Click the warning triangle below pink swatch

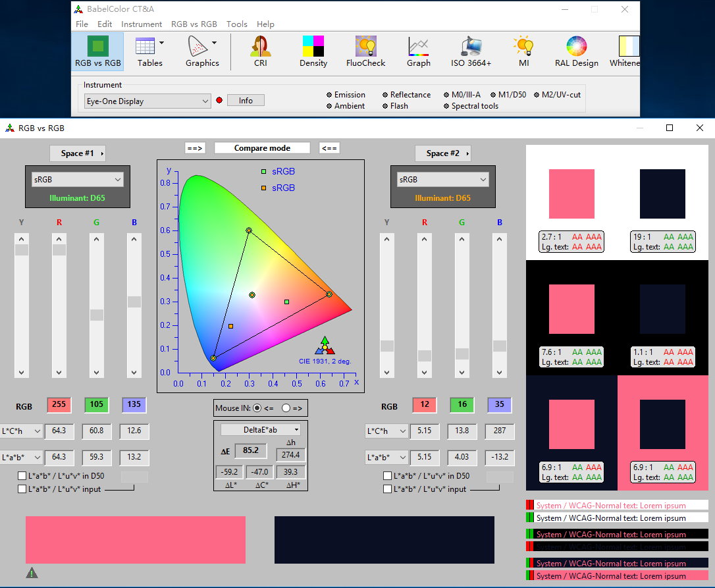32,572
